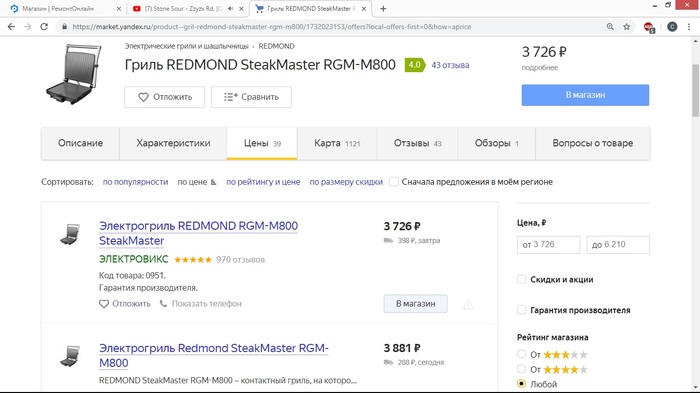This screenshot has width=700, height=393.
Task: Reload the current page
Action: (x=44, y=27)
